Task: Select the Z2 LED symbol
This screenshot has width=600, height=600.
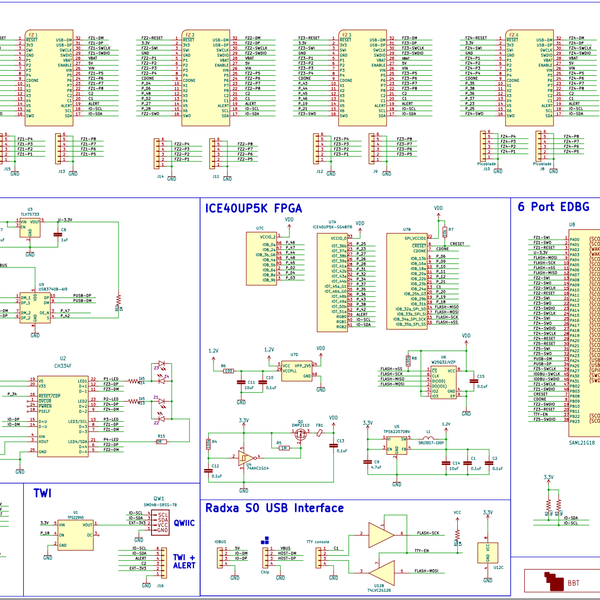Action: 161,419
